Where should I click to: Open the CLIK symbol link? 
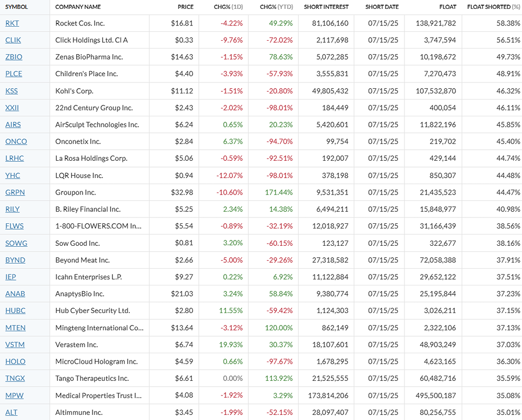coord(13,40)
